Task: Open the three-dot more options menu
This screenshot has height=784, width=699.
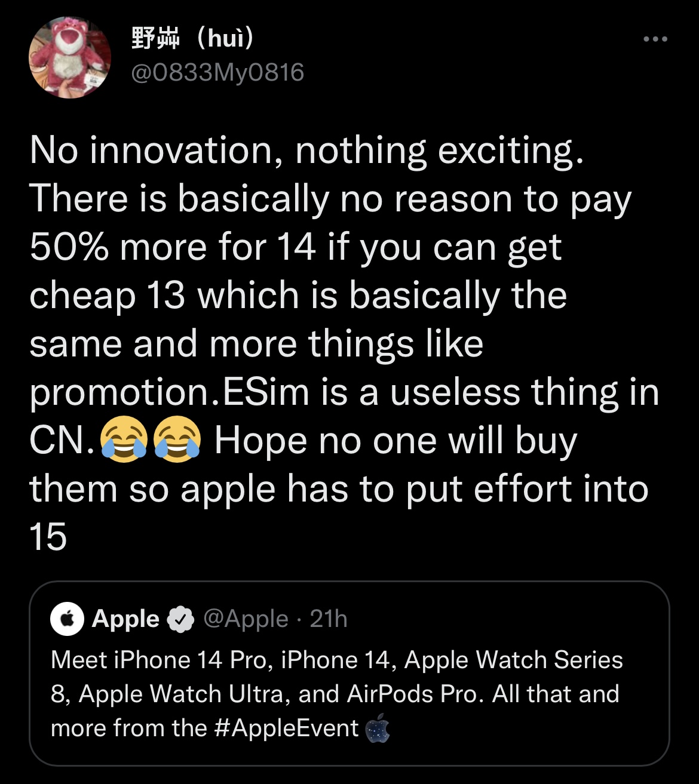Action: (655, 39)
